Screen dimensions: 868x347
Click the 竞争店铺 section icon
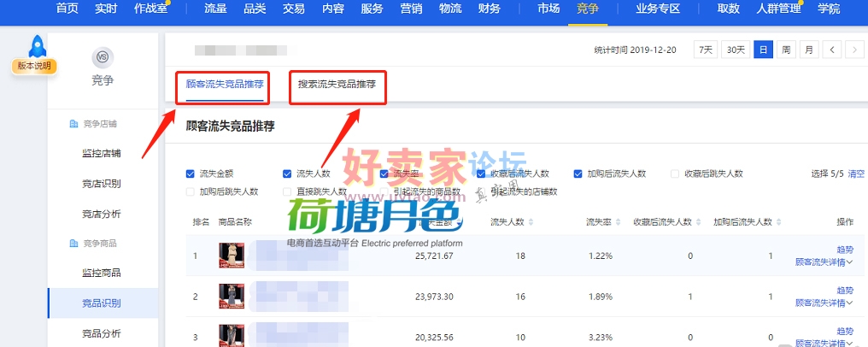(x=73, y=125)
